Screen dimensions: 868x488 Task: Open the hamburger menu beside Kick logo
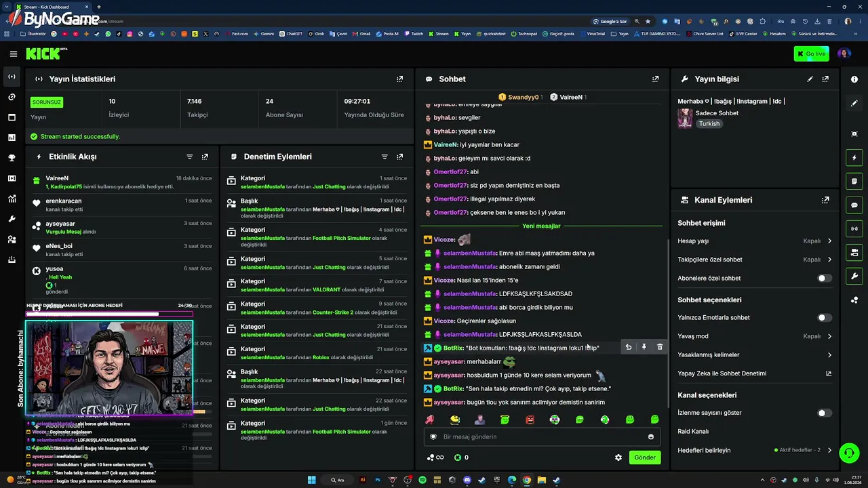13,54
